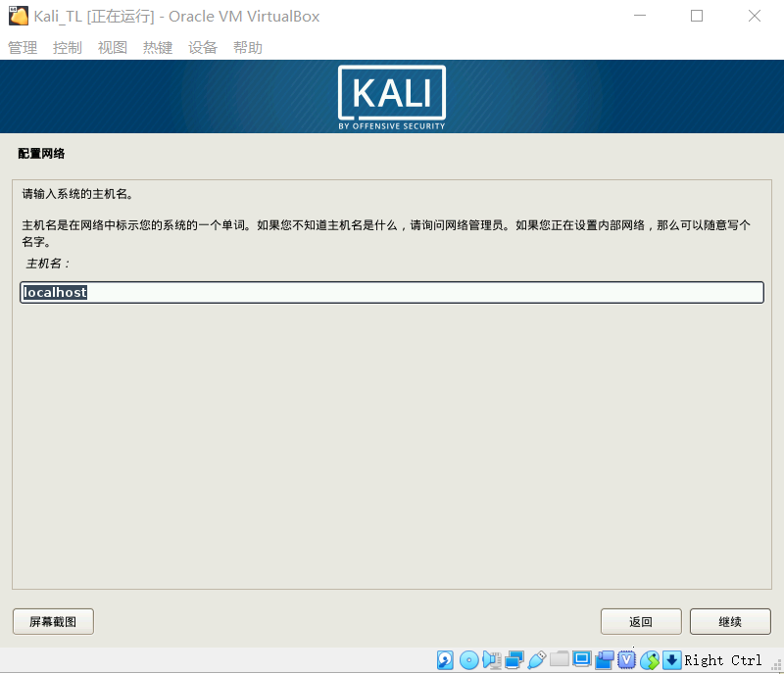
Task: Open the 设备 menu
Action: click(x=203, y=47)
